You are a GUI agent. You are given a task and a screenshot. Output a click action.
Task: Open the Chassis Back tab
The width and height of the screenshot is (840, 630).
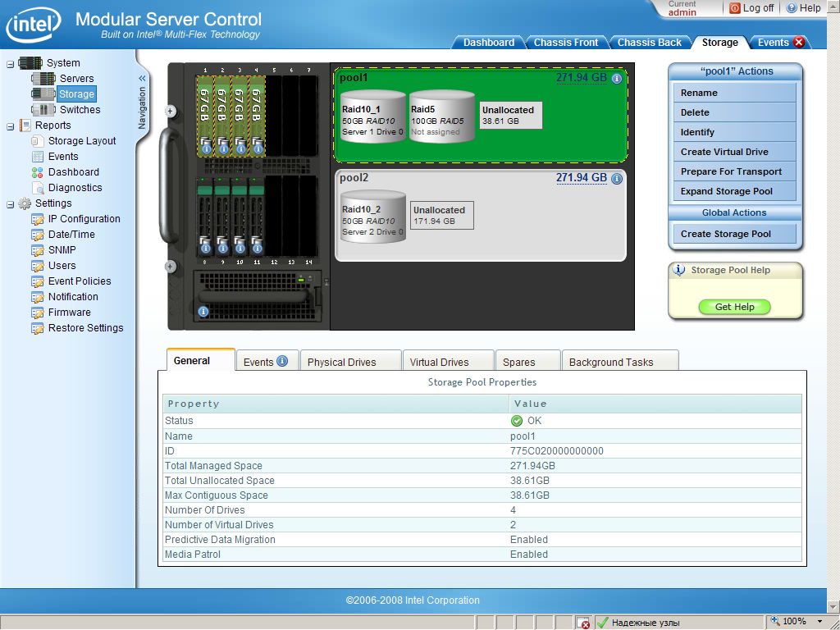click(649, 43)
